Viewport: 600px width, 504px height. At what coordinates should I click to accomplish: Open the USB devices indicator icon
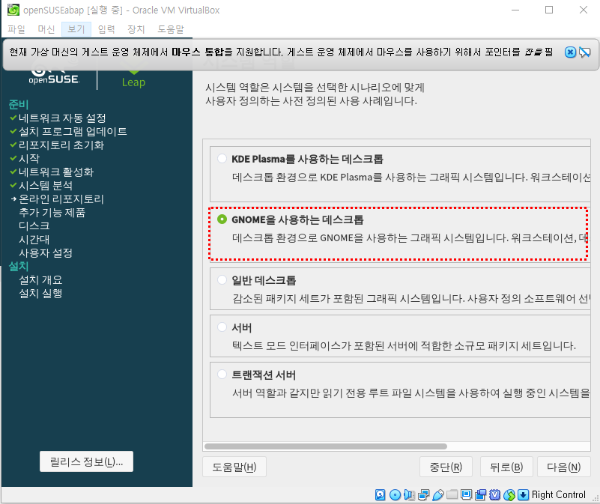[438, 495]
